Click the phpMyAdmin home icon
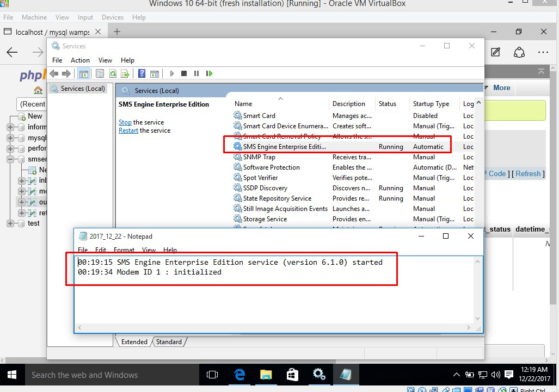Screen dimensions: 559x392 click(x=38, y=90)
